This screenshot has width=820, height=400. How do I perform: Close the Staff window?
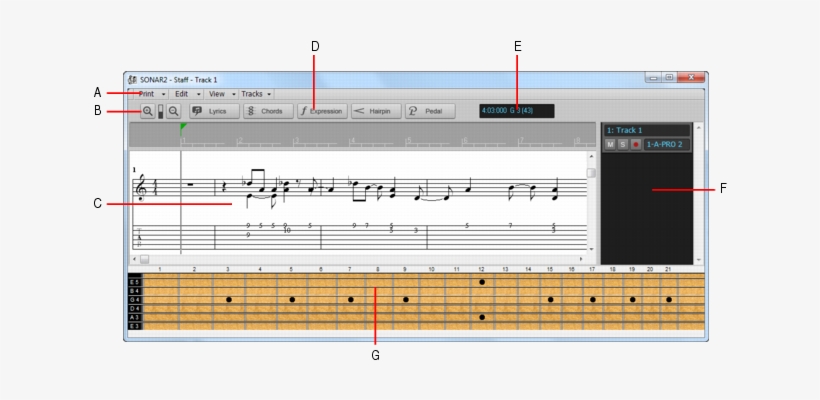(x=691, y=77)
